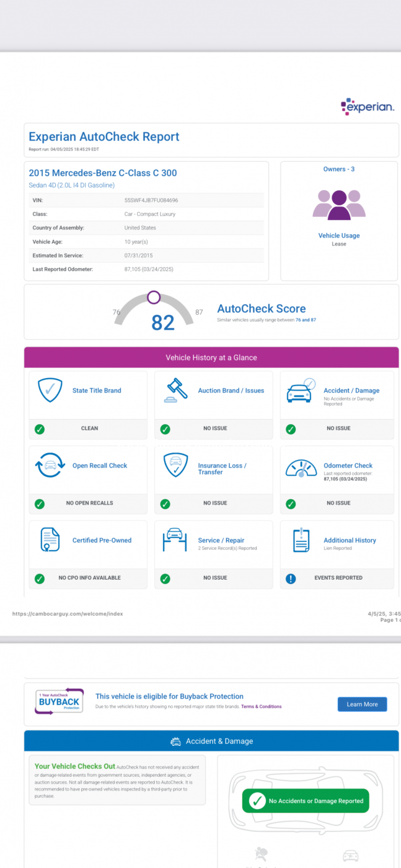Click the 1 Year AutoCheck Buyback Protection badge

click(59, 701)
